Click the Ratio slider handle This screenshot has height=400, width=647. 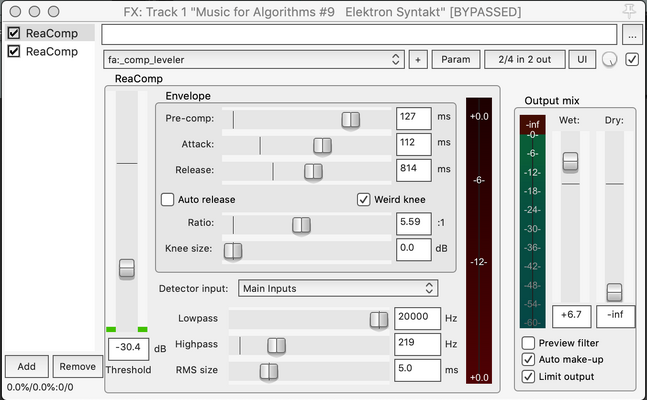[x=301, y=225]
